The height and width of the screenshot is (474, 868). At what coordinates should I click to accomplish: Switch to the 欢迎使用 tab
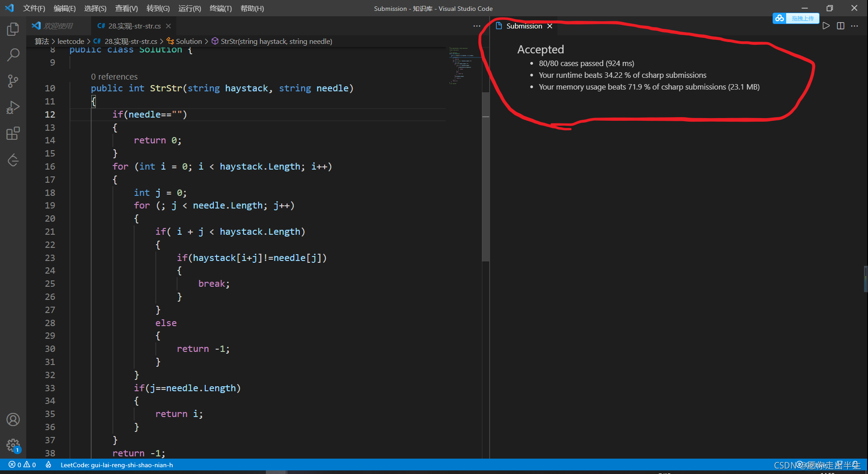pyautogui.click(x=58, y=26)
